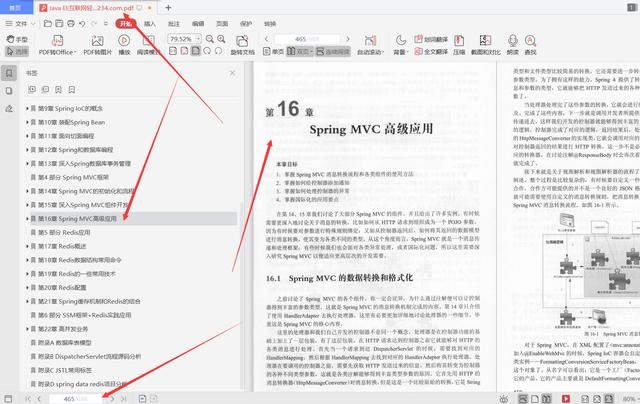Click the 全文翻译 full-text translate tool
This screenshot has width=640, height=404.
tap(431, 51)
